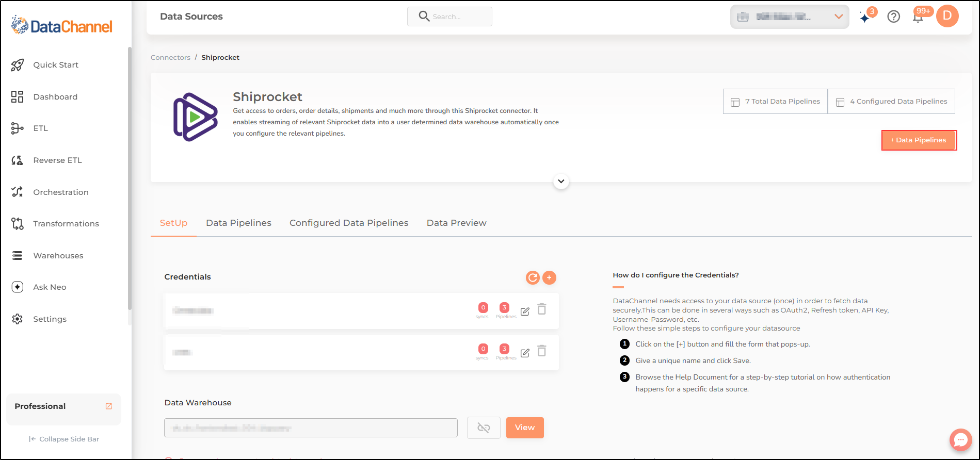Click the Warehouses stack icon
Screen dimensions: 980x460
(18, 256)
